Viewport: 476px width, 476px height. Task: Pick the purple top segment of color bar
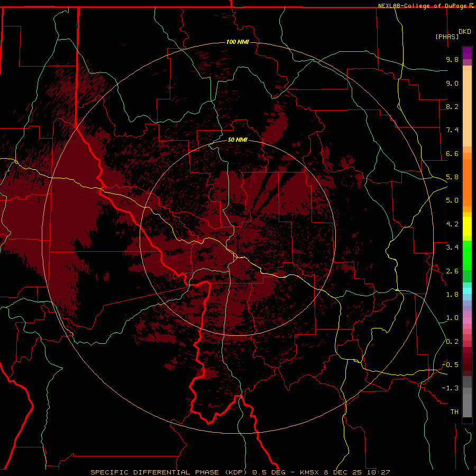point(467,53)
